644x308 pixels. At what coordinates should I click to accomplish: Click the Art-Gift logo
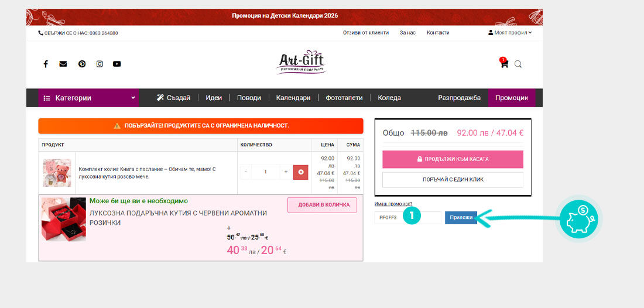point(300,62)
